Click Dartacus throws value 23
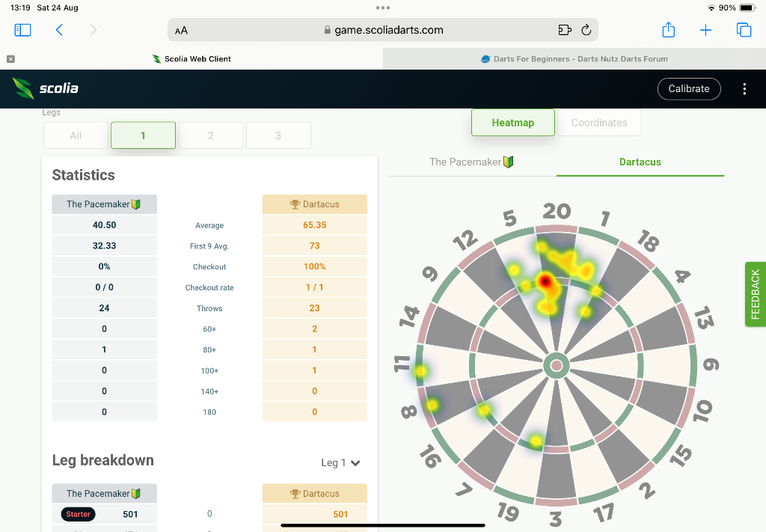The image size is (766, 532). [x=315, y=308]
